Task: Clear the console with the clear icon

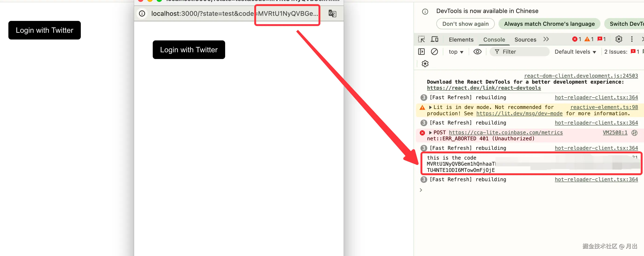Action: point(434,52)
